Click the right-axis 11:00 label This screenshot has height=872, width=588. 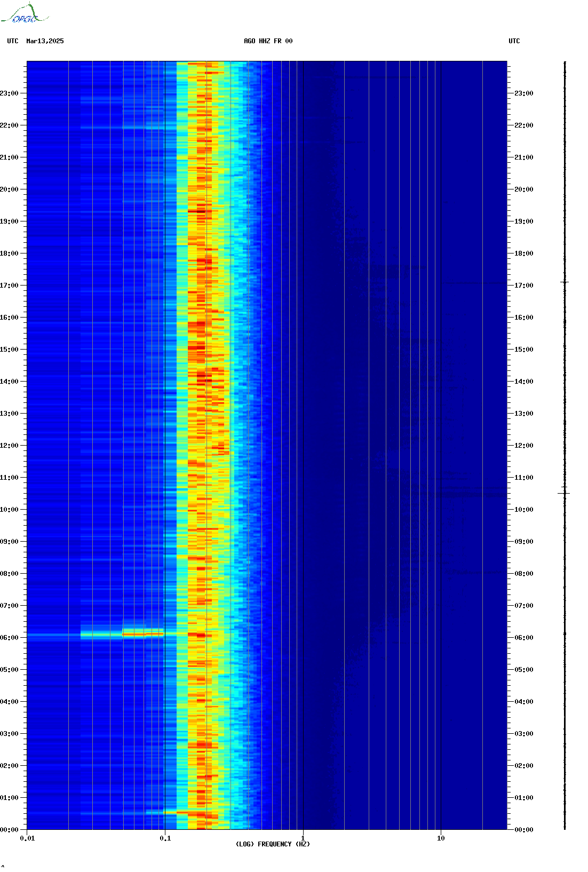click(x=524, y=478)
